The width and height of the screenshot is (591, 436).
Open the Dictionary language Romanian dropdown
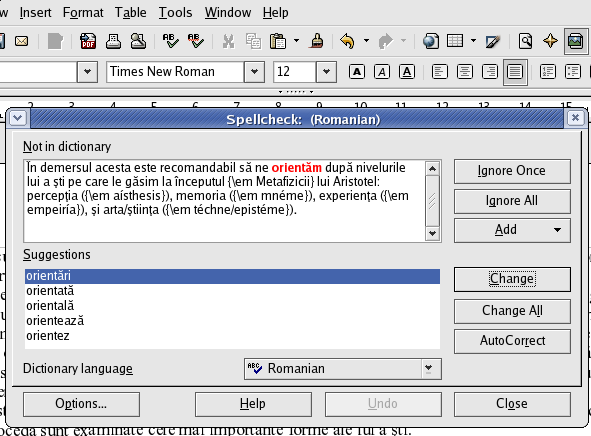click(x=343, y=369)
